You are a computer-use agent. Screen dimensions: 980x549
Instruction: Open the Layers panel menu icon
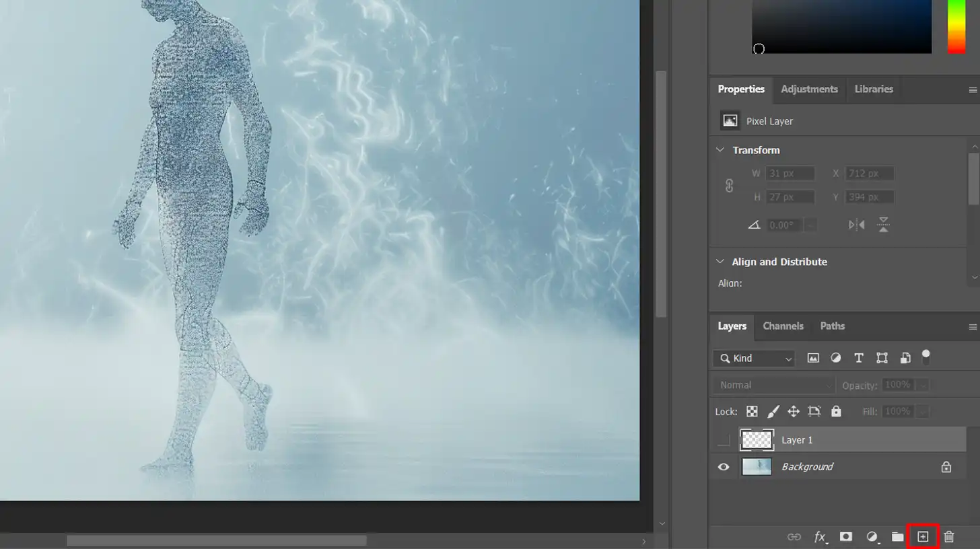tap(973, 327)
